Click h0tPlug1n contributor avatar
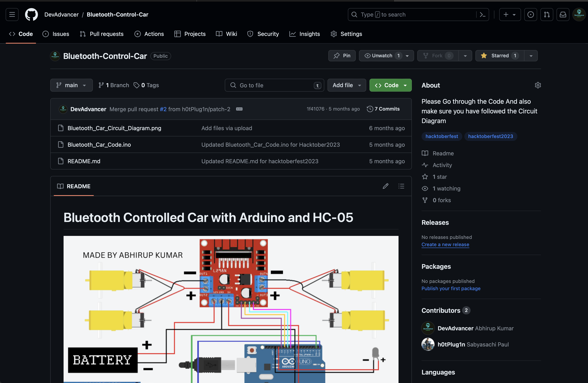Viewport: 588px width, 383px height. click(428, 344)
